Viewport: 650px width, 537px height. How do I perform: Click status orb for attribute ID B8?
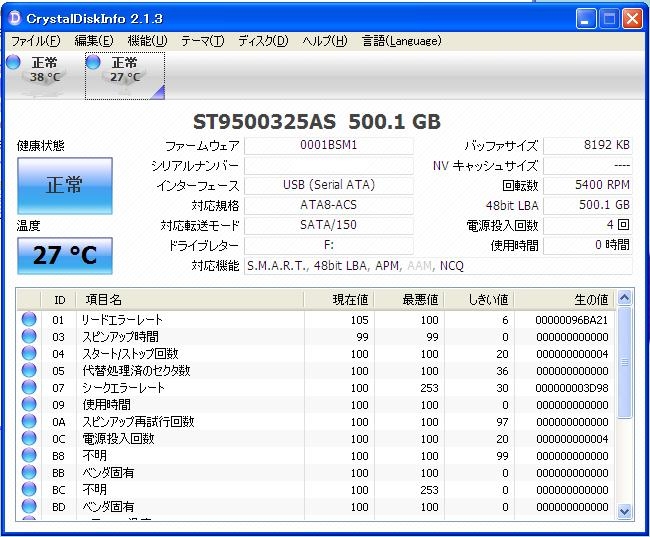pos(29,456)
